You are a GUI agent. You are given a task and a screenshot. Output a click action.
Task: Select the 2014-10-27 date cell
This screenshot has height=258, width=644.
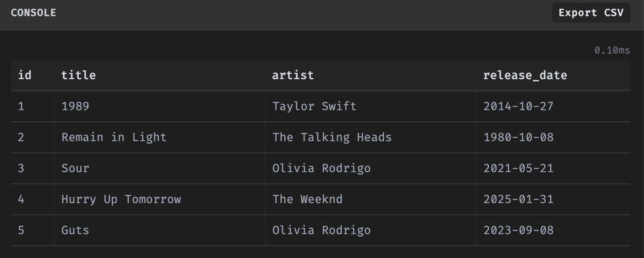[x=518, y=107]
